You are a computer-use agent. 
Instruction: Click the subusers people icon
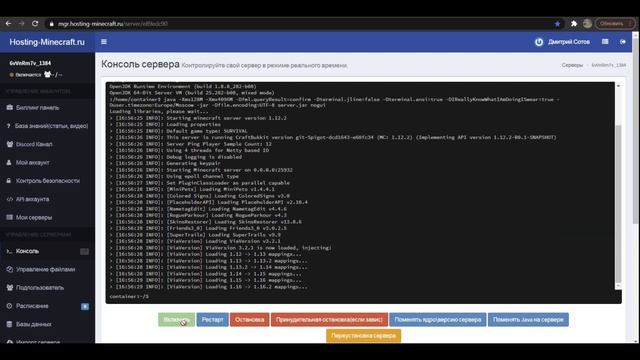tap(9, 287)
